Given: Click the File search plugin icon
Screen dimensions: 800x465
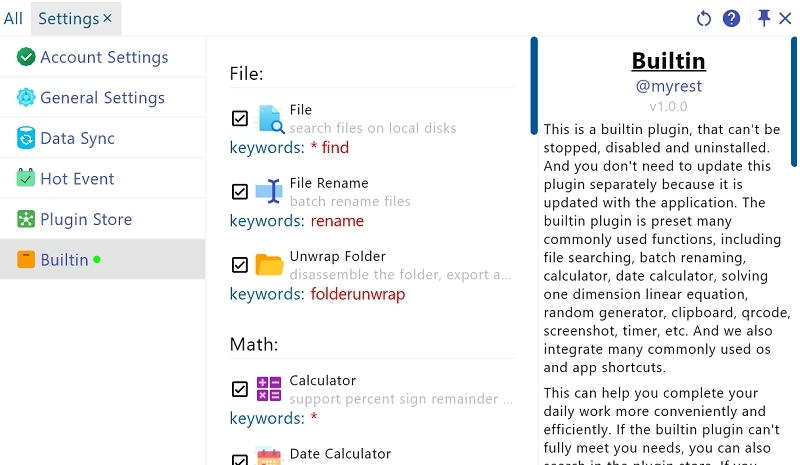Looking at the screenshot, I should point(270,119).
